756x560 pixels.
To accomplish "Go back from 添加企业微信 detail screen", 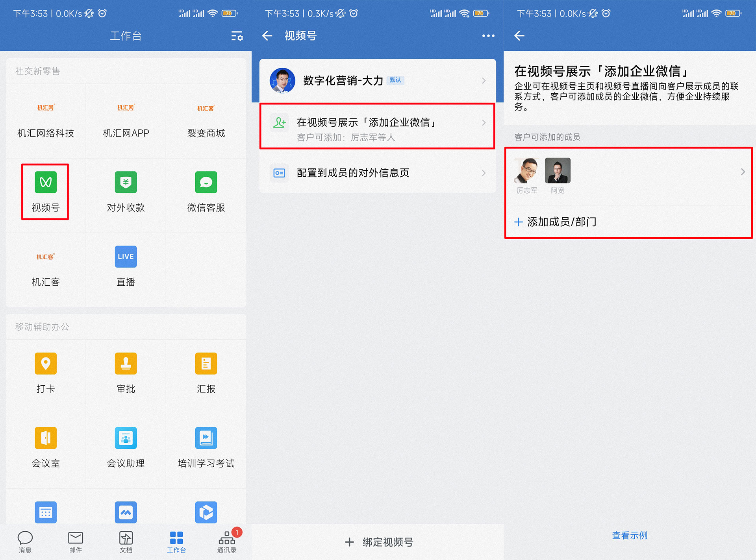I will point(519,36).
